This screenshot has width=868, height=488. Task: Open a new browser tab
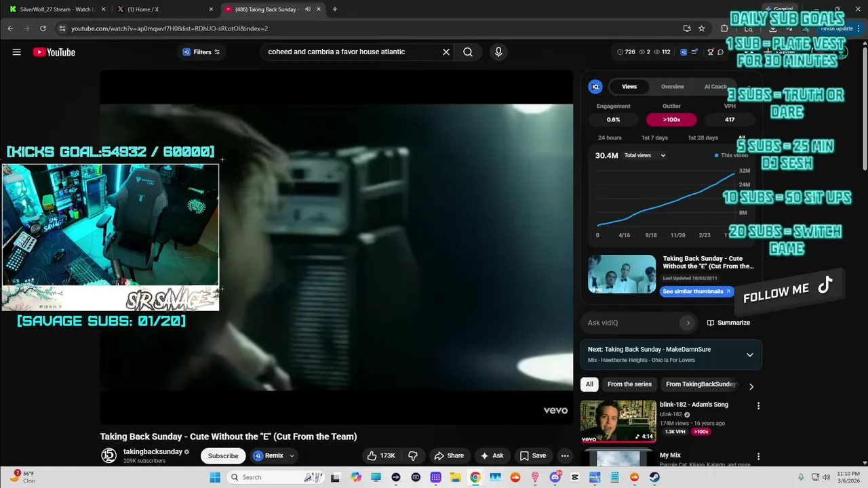pyautogui.click(x=335, y=9)
